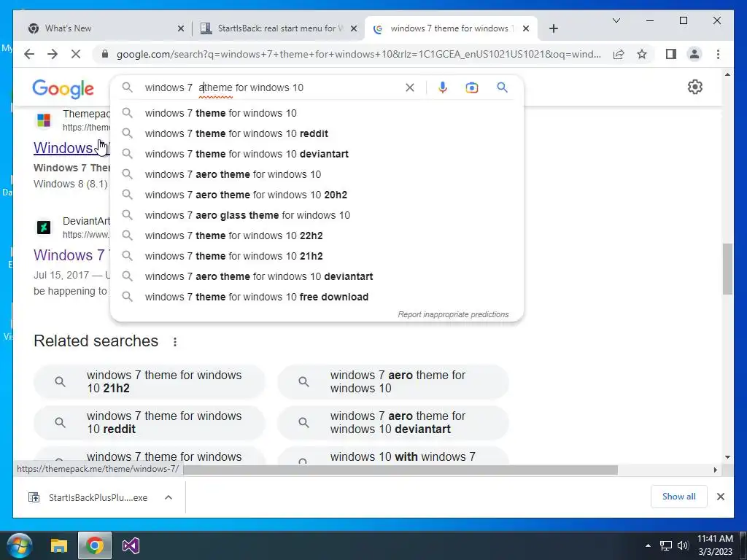Screen dimensions: 747x560
Task: Click the horizontal scrollbar thumb
Action: click(x=400, y=470)
